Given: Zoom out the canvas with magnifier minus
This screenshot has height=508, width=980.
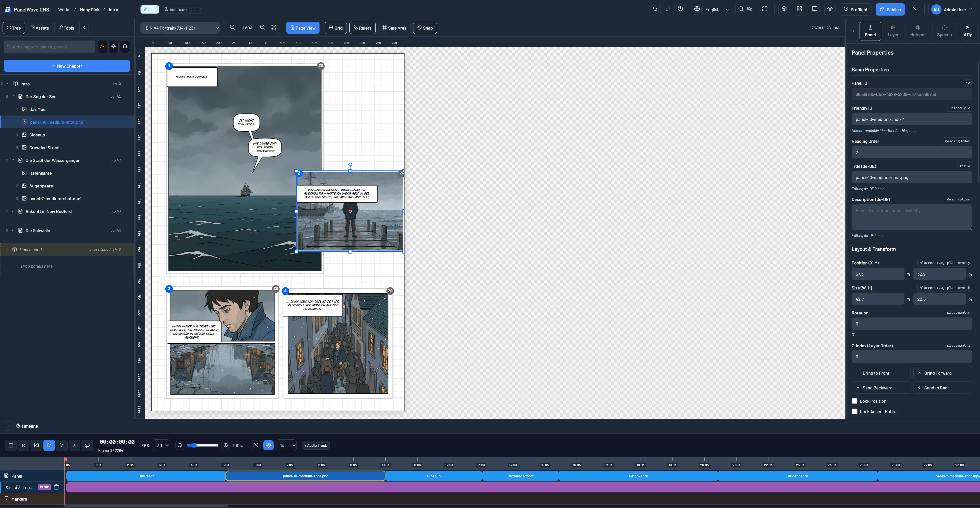Looking at the screenshot, I should (x=232, y=28).
